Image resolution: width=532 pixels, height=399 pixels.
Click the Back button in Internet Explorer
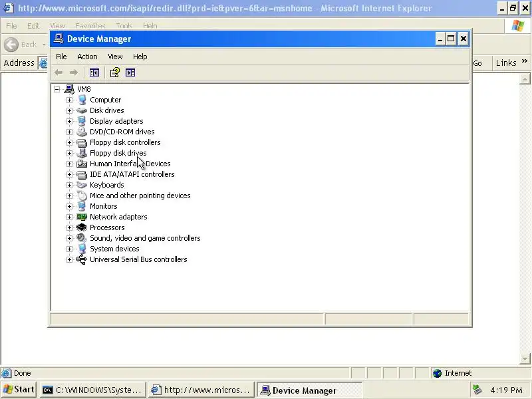[20, 45]
